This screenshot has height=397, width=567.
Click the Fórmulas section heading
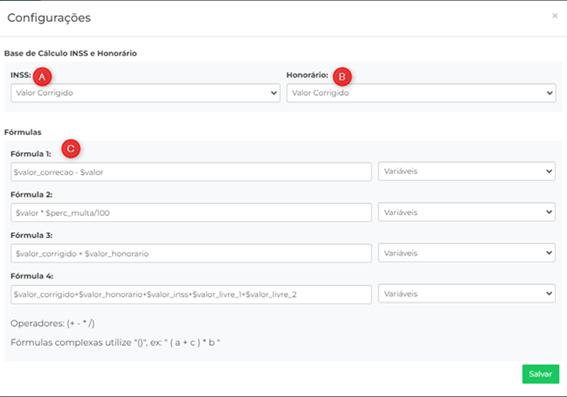click(23, 132)
